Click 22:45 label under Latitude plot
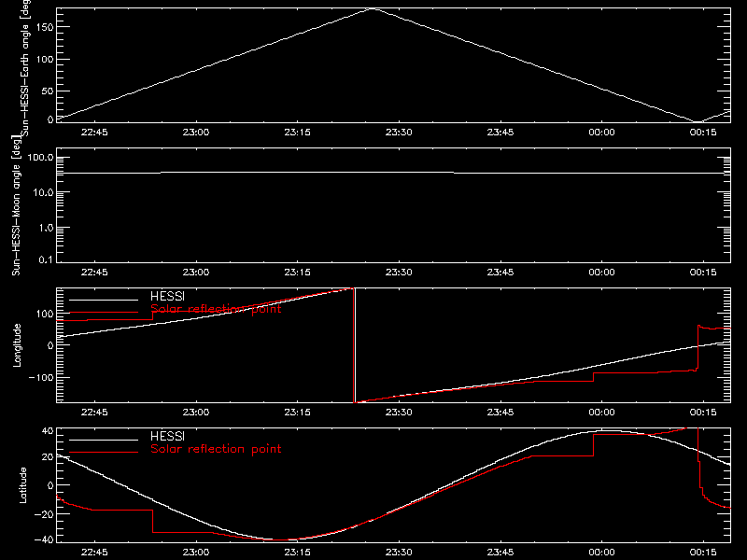747x560 pixels. (94, 552)
